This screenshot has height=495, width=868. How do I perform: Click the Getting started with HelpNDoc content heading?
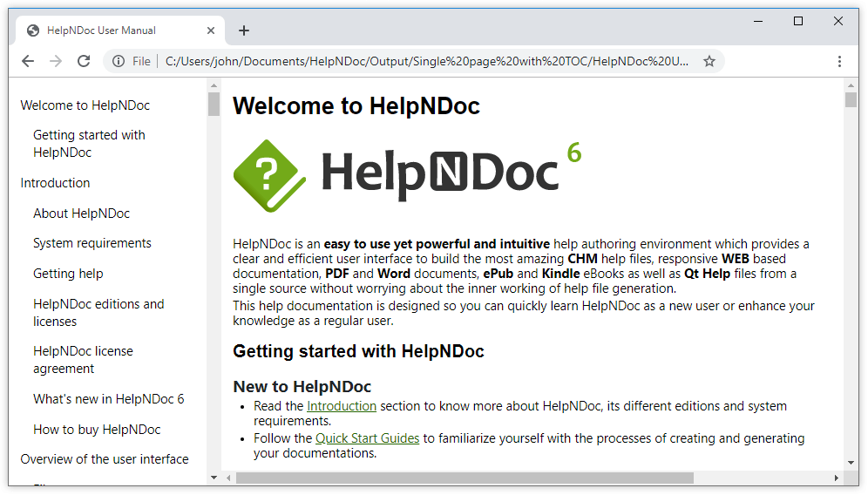[358, 351]
